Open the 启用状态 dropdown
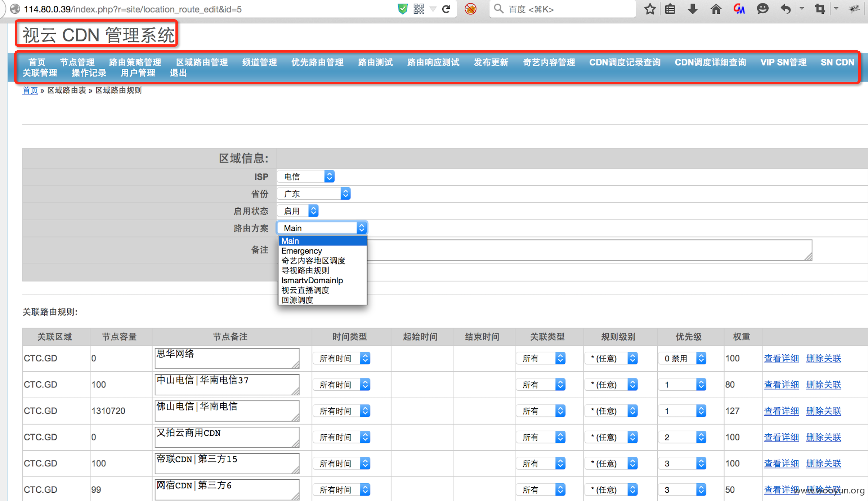This screenshot has width=868, height=501. point(298,211)
